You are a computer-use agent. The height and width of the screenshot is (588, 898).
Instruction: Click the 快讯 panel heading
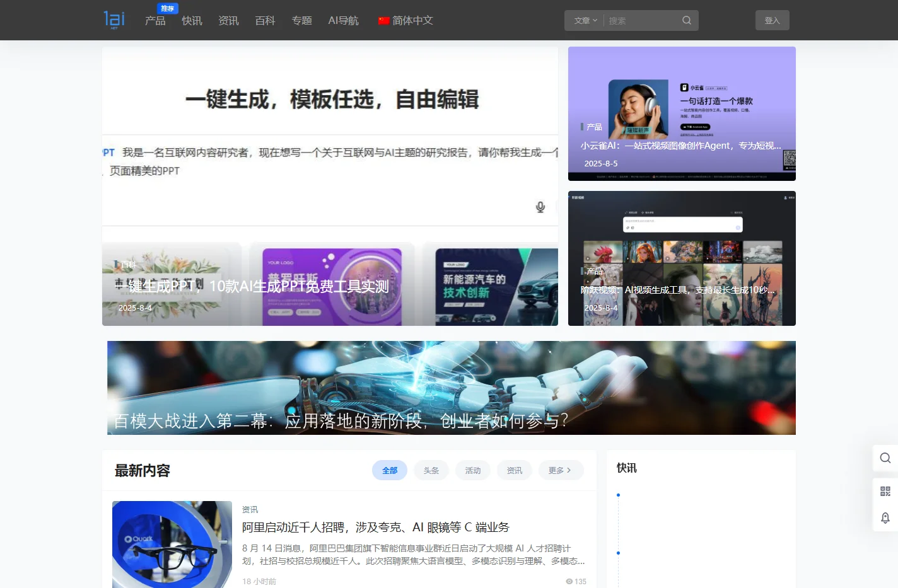[x=627, y=468]
